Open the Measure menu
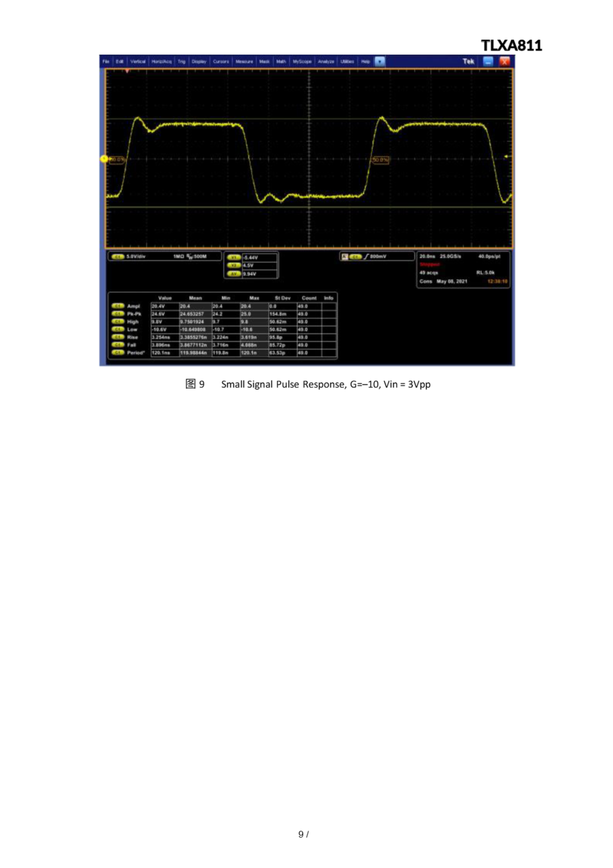Screen dimensions: 613x868 pyautogui.click(x=244, y=62)
